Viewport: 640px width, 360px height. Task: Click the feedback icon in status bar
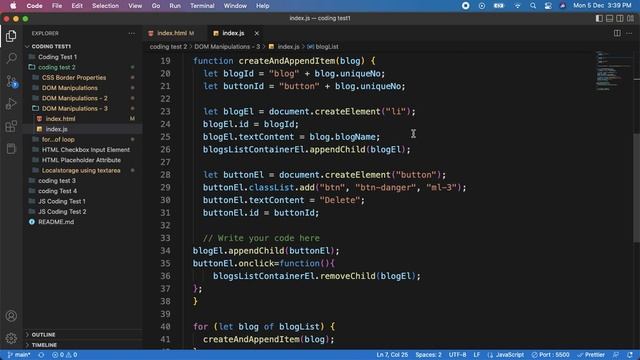[x=616, y=355]
